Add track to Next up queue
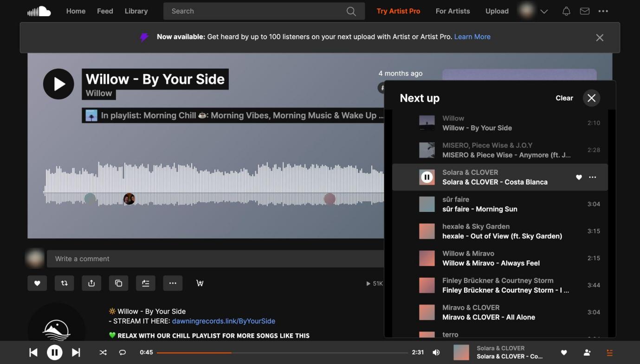Image resolution: width=640 pixels, height=364 pixels. point(146,283)
